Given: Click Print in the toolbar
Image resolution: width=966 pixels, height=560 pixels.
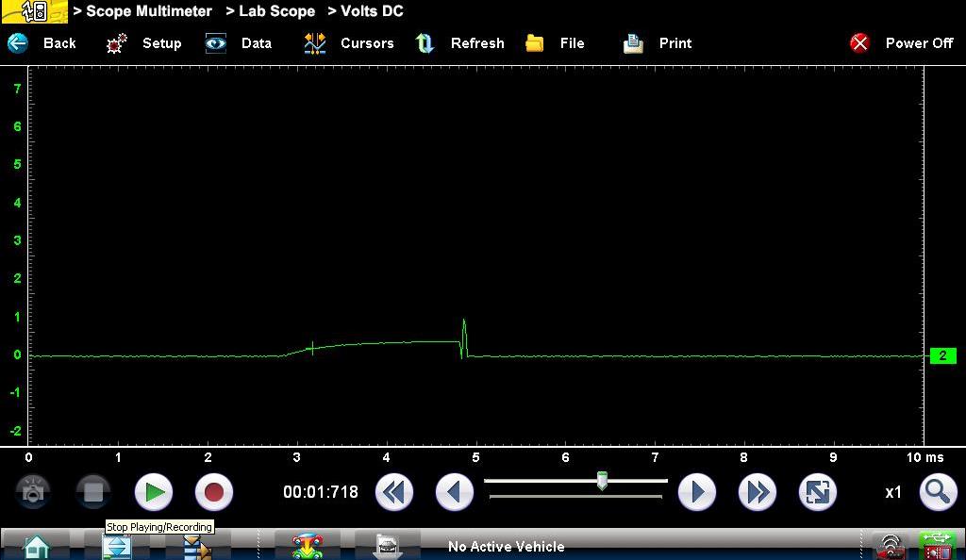Looking at the screenshot, I should tap(658, 43).
